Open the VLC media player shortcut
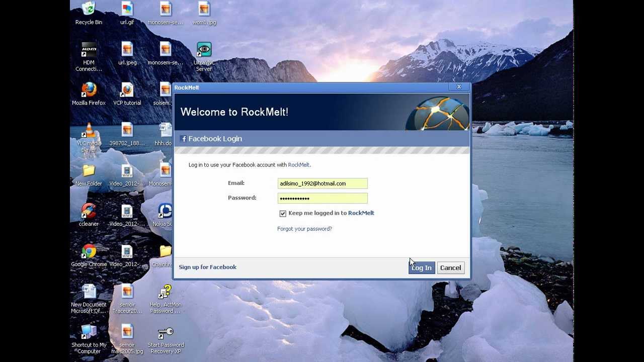The height and width of the screenshot is (362, 644). pyautogui.click(x=89, y=137)
